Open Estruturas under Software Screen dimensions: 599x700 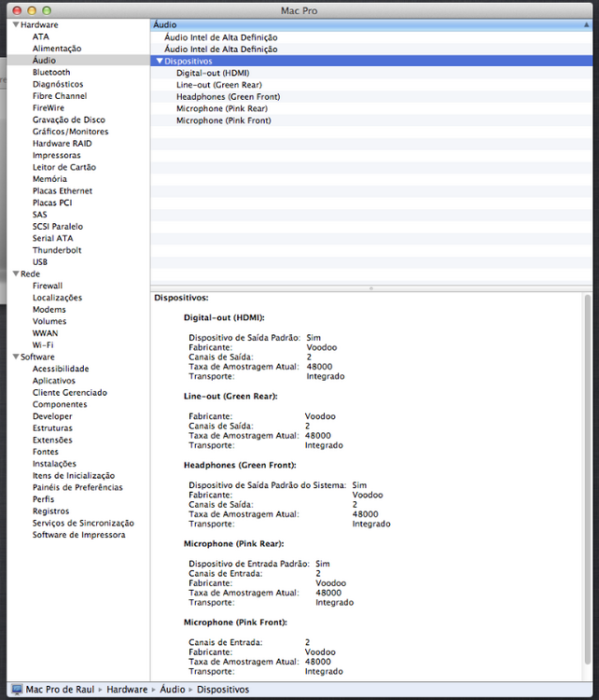tap(52, 428)
